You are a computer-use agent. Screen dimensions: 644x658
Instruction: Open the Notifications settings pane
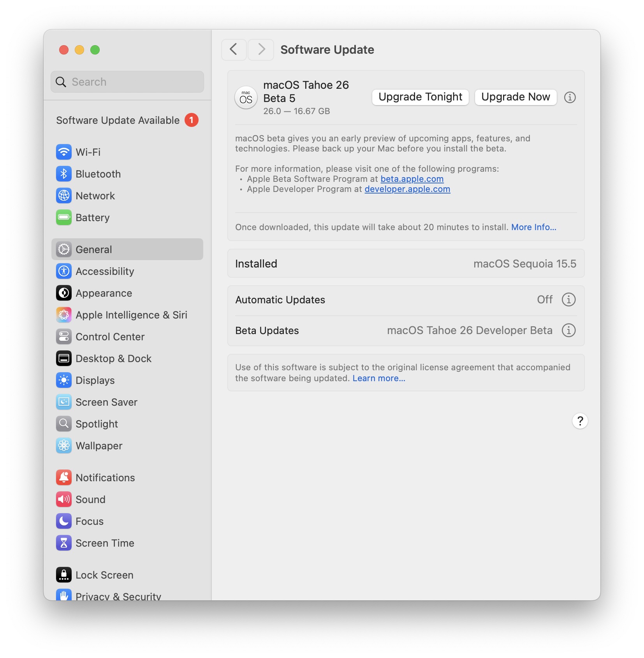point(105,477)
